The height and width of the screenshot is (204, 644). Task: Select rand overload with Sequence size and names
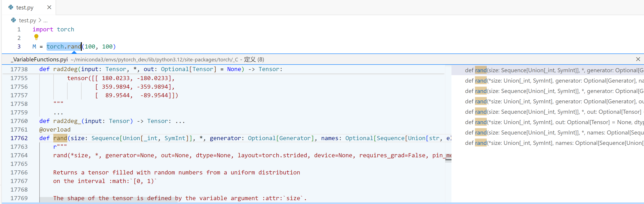(x=550, y=133)
